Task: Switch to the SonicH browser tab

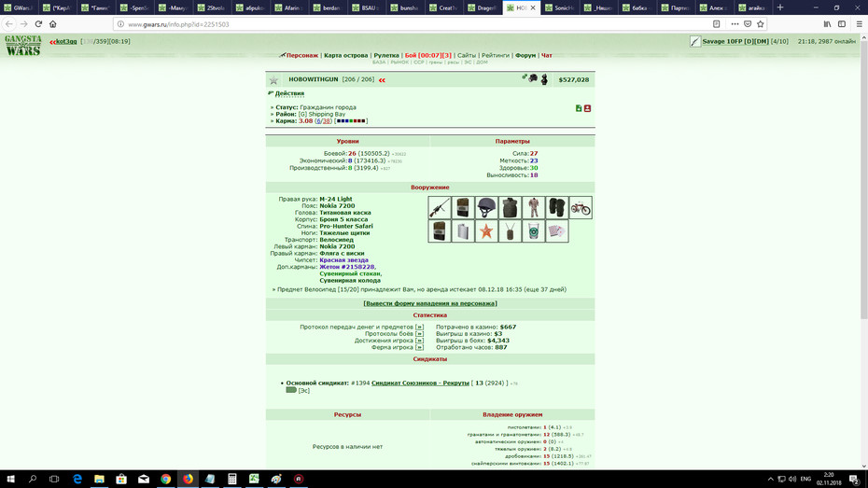Action: click(561, 7)
